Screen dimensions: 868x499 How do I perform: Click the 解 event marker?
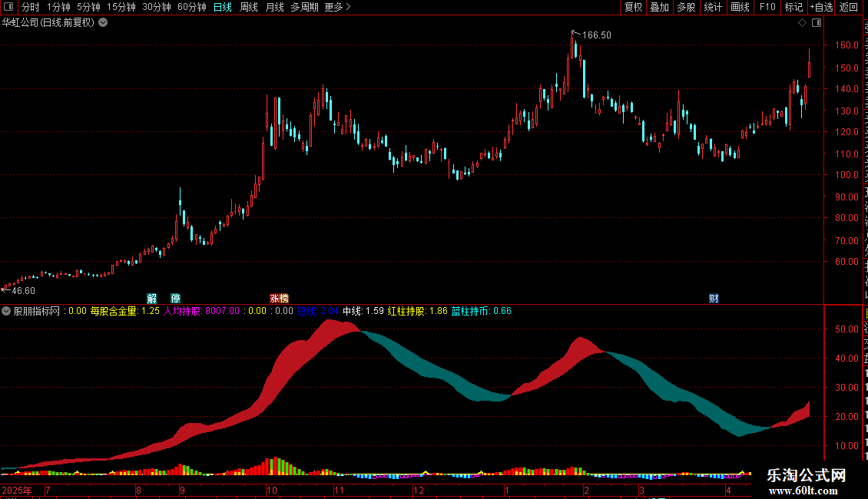[x=151, y=298]
